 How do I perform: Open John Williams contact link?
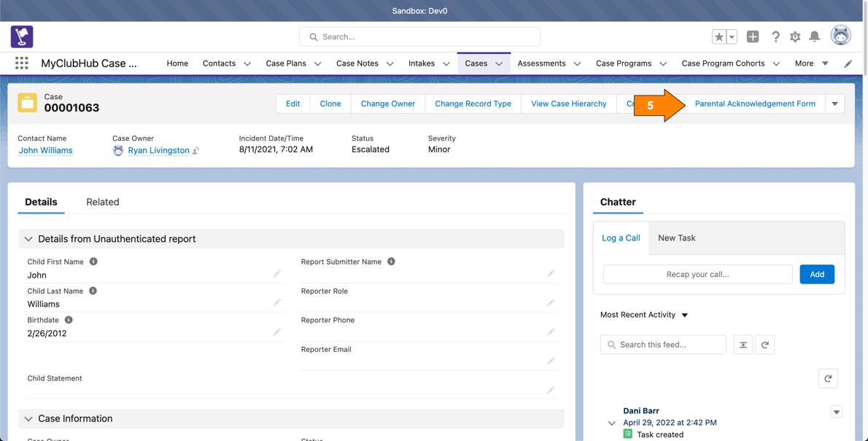coord(45,150)
